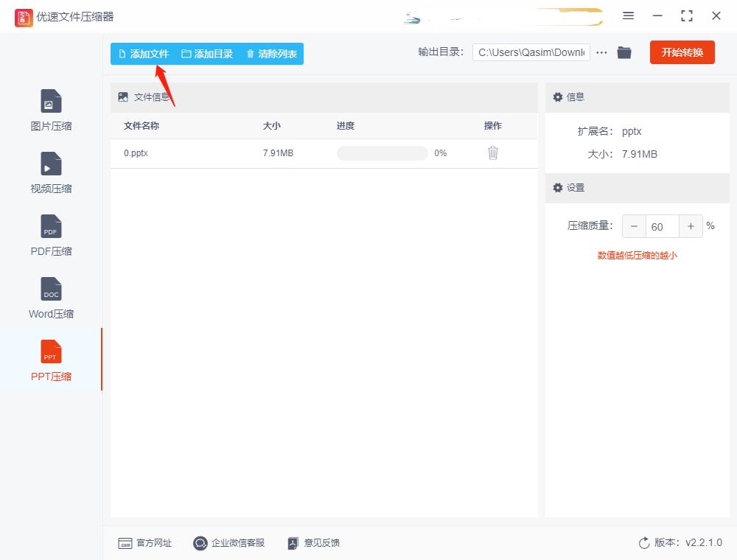The width and height of the screenshot is (737, 560).
Task: Click the 文件信息 panel header icon
Action: point(122,97)
